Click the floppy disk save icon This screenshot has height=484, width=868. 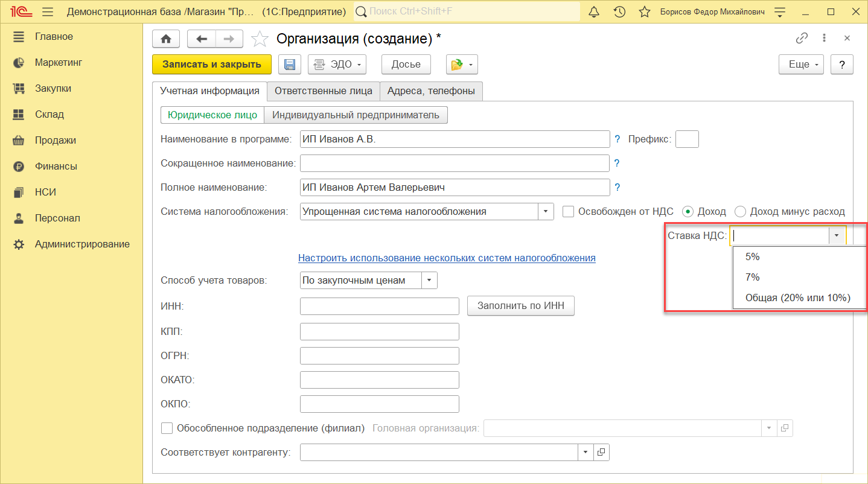tap(289, 65)
